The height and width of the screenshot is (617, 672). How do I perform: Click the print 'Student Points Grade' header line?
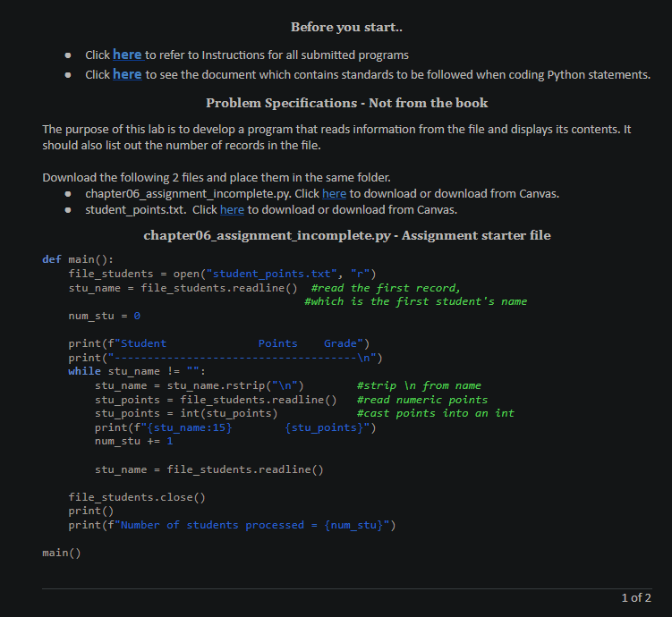click(218, 343)
